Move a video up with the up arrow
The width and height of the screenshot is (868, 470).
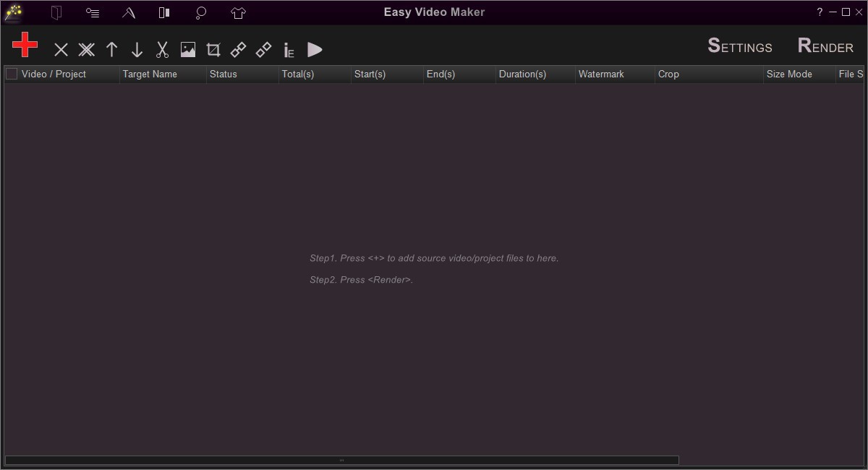[111, 49]
